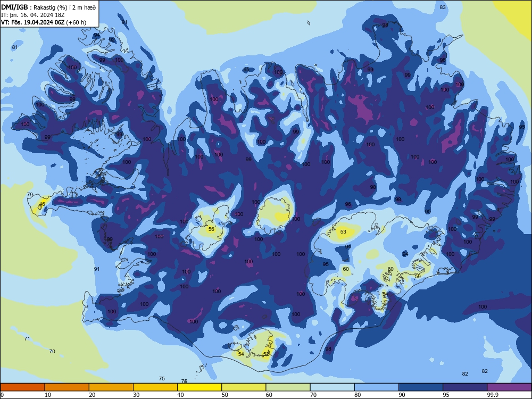Click legend scale label 30
The image size is (532, 399).
click(x=136, y=395)
